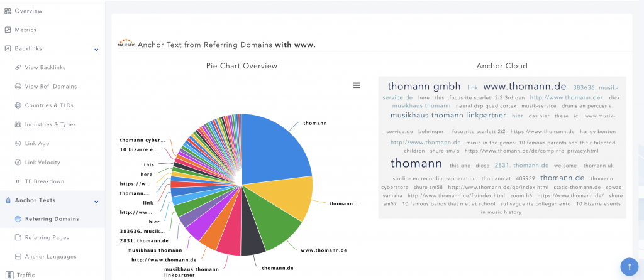Image resolution: width=644 pixels, height=280 pixels.
Task: Click '2831. thomann.de' in the anchor cloud
Action: click(x=521, y=166)
